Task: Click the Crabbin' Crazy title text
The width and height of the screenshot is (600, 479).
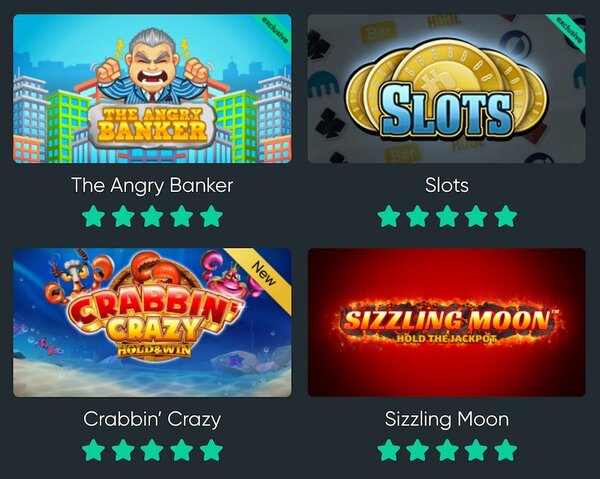Action: tap(152, 419)
